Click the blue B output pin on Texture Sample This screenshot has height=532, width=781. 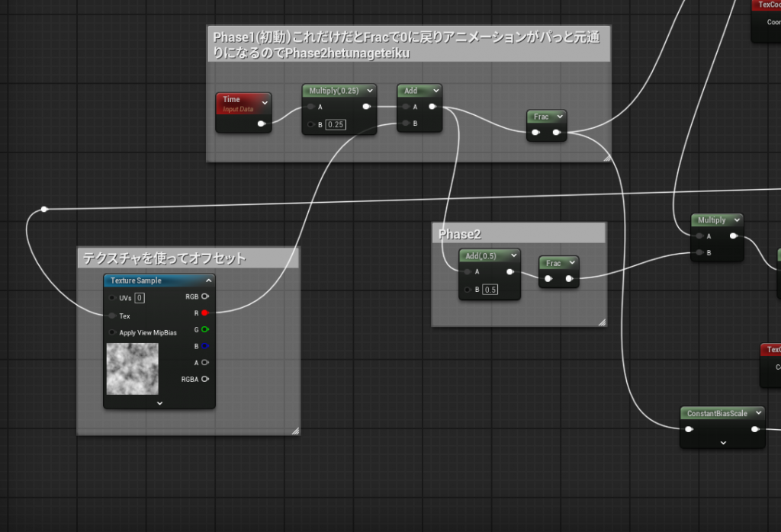(204, 346)
